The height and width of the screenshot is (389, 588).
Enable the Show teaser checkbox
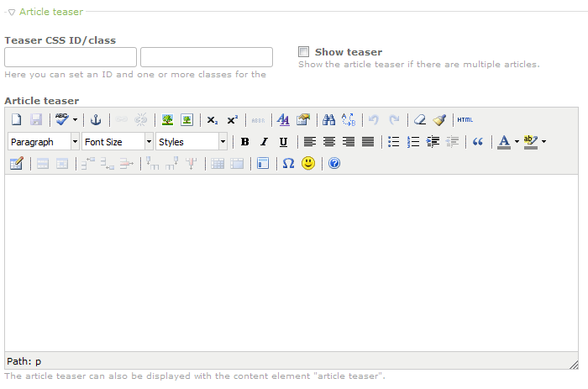pos(304,52)
